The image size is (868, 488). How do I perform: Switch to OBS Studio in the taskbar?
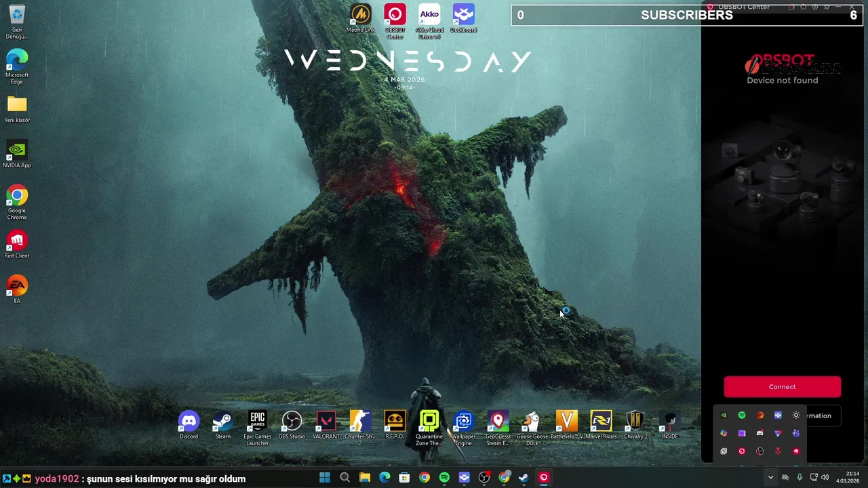[484, 478]
